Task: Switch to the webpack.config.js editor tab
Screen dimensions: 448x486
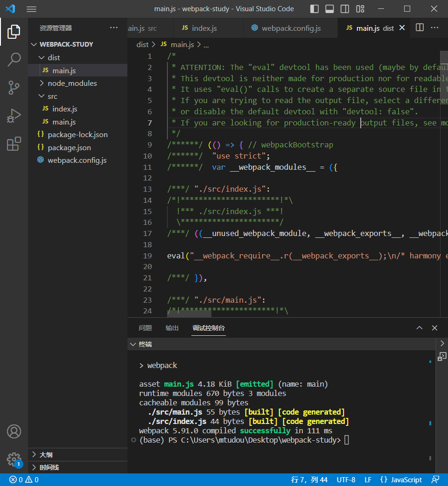Action: coord(291,28)
